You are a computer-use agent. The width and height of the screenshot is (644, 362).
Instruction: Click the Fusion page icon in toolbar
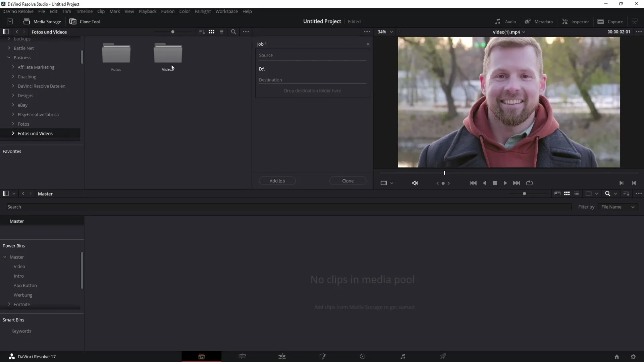[x=322, y=356]
